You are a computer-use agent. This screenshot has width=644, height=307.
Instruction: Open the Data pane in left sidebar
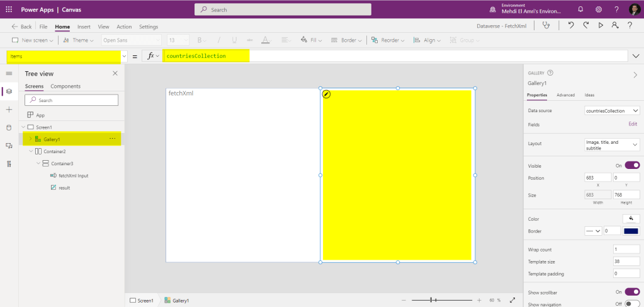tap(9, 127)
